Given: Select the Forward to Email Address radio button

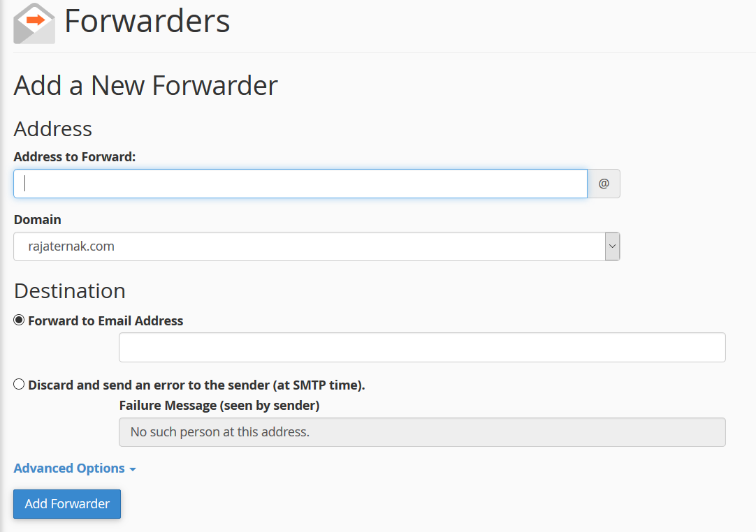Looking at the screenshot, I should (19, 320).
